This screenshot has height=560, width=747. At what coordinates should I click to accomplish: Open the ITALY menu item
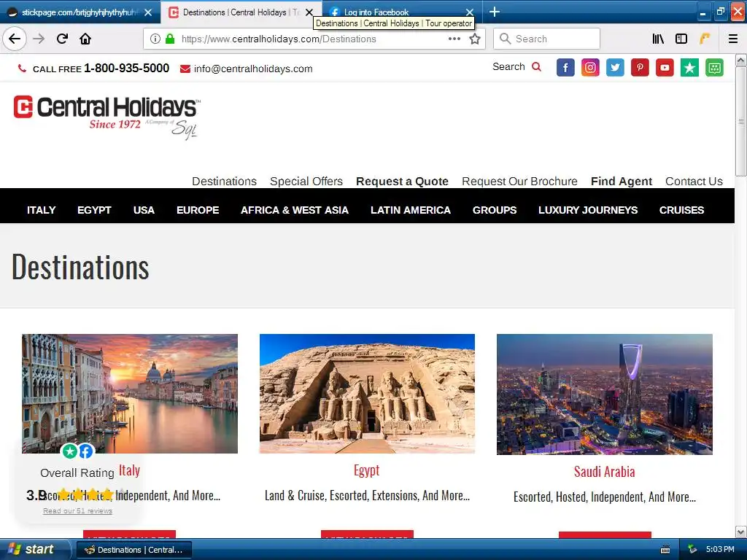(41, 210)
